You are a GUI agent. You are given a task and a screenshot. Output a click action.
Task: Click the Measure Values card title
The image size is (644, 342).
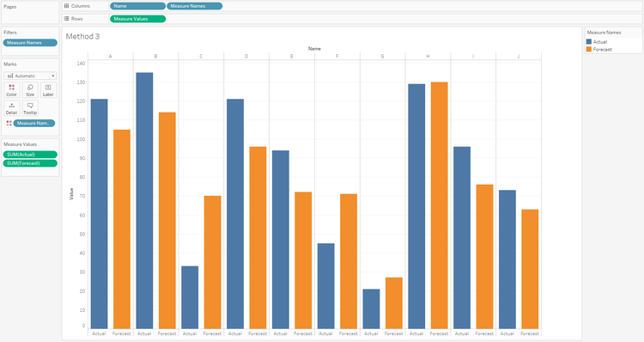tap(20, 144)
